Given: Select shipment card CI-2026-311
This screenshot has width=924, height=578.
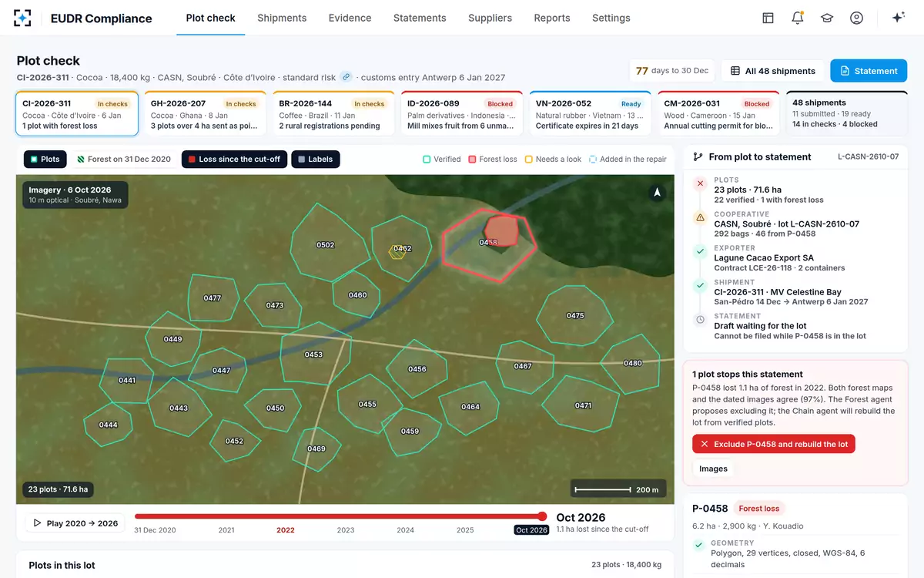Looking at the screenshot, I should pyautogui.click(x=77, y=113).
